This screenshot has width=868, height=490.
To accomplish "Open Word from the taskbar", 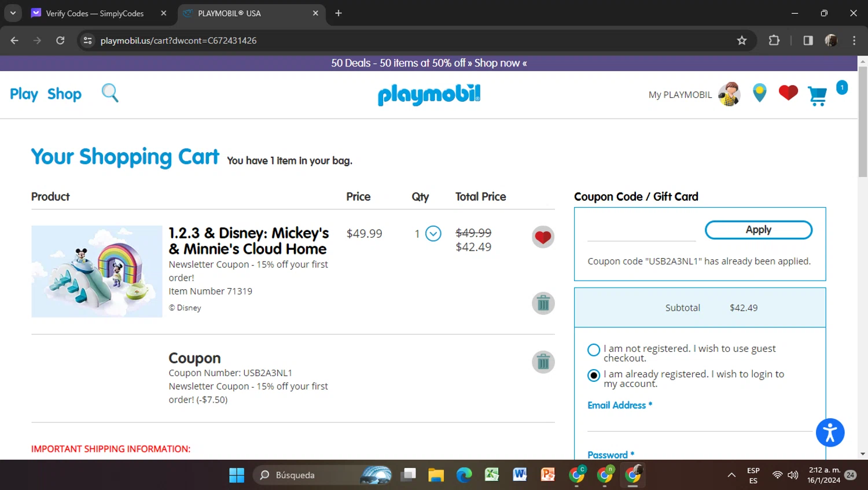I will point(520,475).
